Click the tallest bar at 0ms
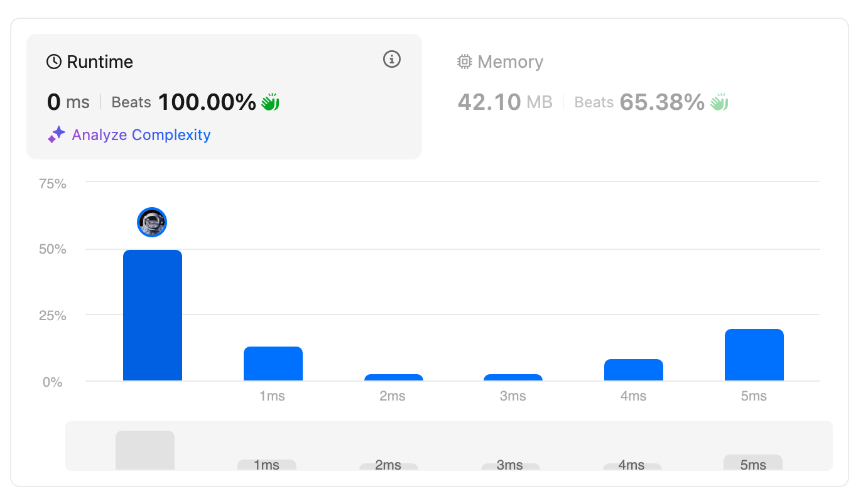868x501 pixels. coord(153,315)
